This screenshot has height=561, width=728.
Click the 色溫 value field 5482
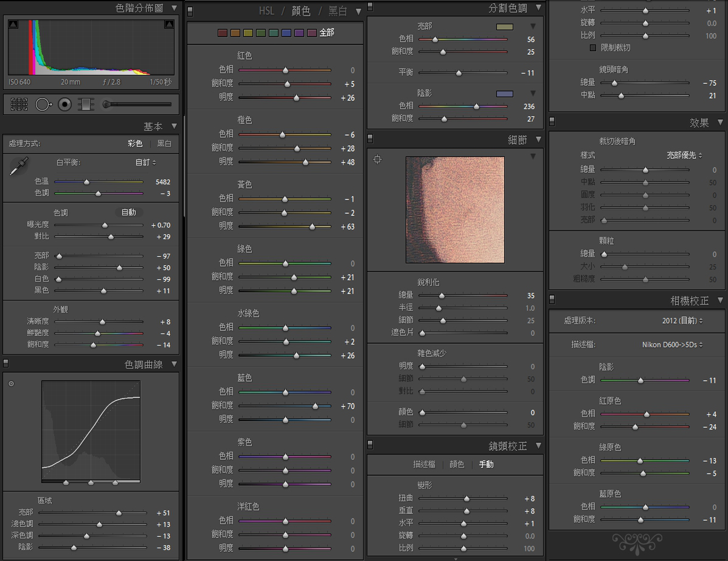pyautogui.click(x=163, y=182)
